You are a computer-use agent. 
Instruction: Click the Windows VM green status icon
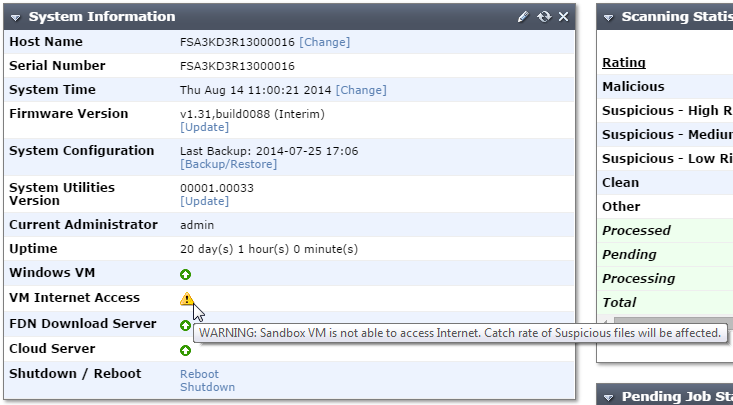185,274
